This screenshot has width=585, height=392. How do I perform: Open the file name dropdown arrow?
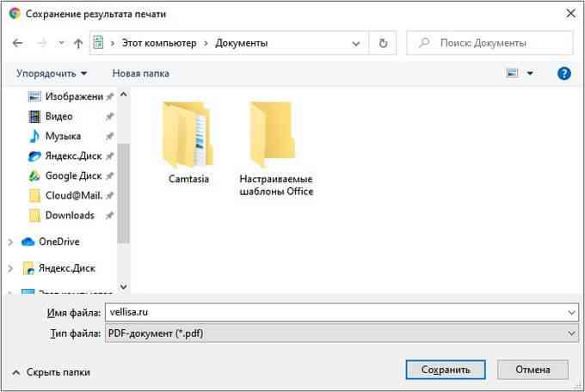tap(571, 313)
